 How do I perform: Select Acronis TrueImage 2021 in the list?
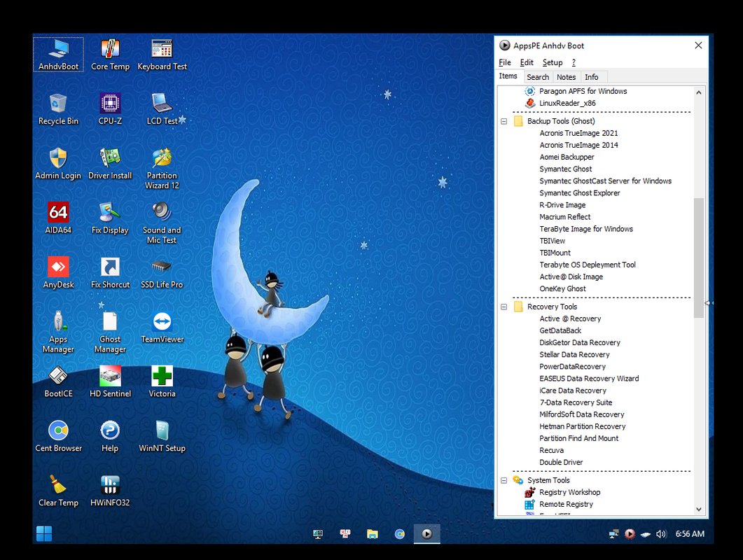pyautogui.click(x=578, y=133)
